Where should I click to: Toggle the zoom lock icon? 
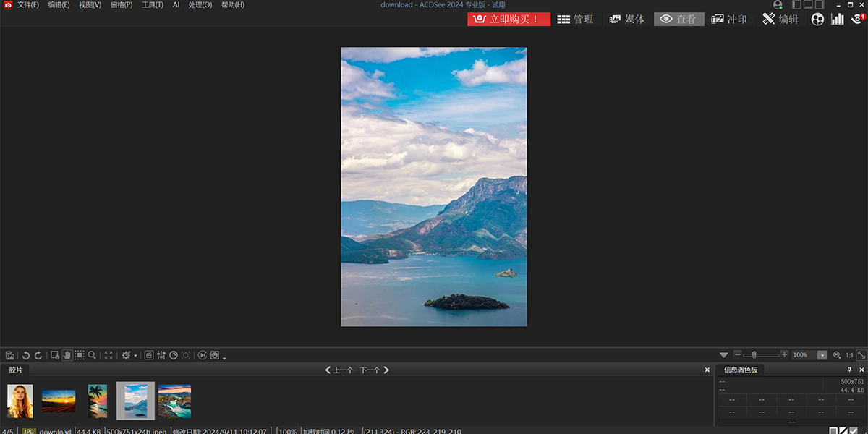point(837,355)
